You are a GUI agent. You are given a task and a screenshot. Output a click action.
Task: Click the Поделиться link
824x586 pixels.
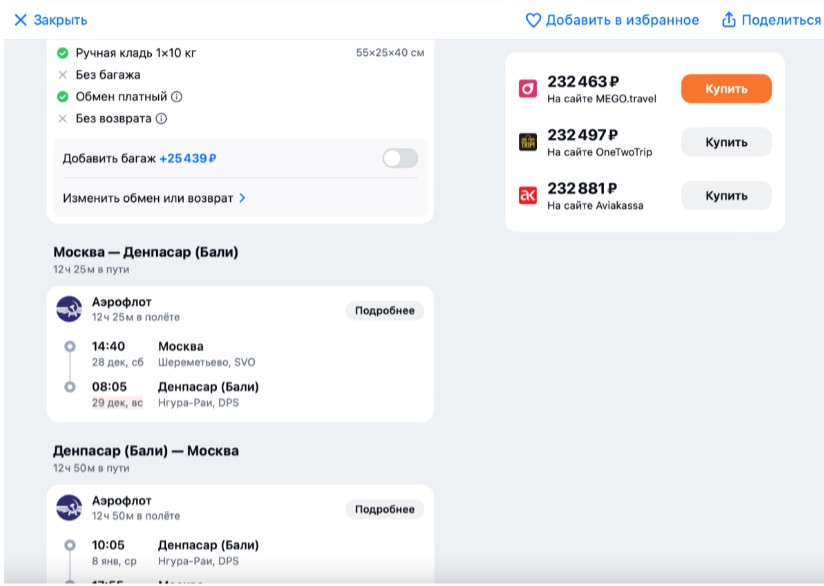[781, 20]
